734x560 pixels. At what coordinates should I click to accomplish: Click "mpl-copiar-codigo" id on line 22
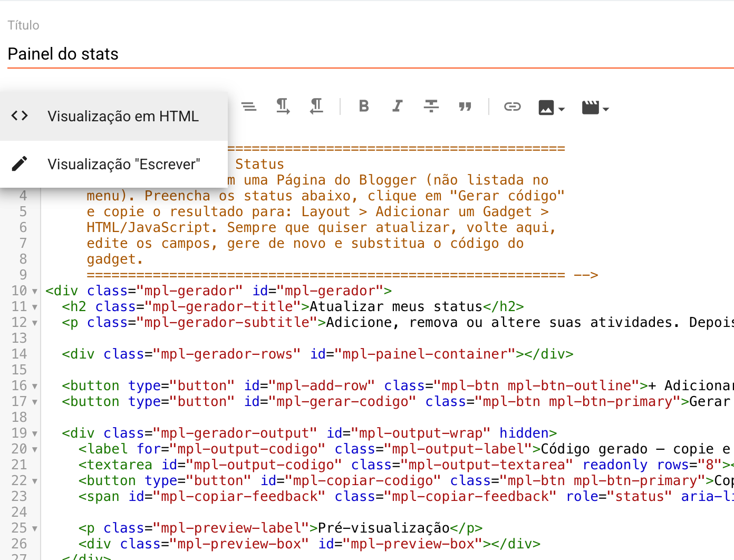[363, 480]
